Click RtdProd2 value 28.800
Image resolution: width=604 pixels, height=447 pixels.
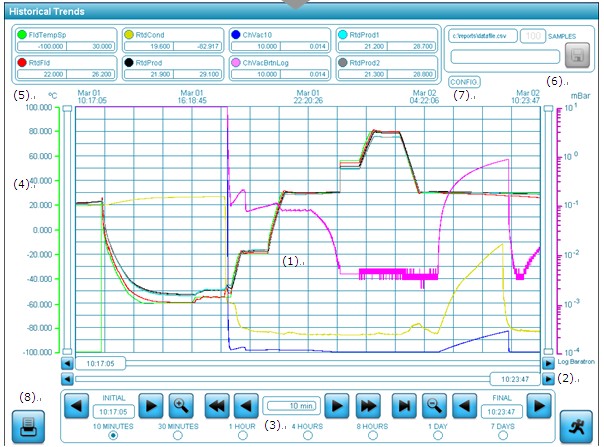(x=411, y=74)
